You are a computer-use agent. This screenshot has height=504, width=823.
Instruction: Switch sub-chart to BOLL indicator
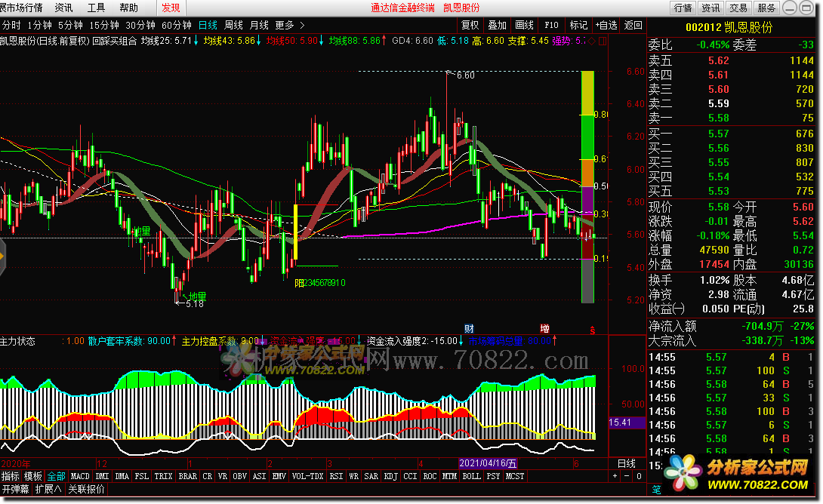471,476
